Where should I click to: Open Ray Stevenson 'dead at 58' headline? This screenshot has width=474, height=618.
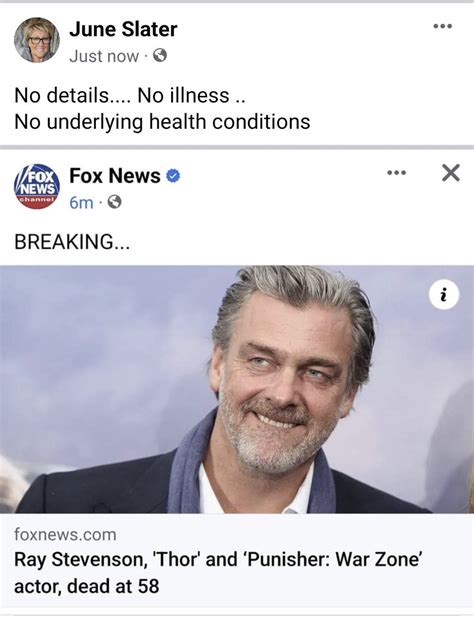[219, 573]
